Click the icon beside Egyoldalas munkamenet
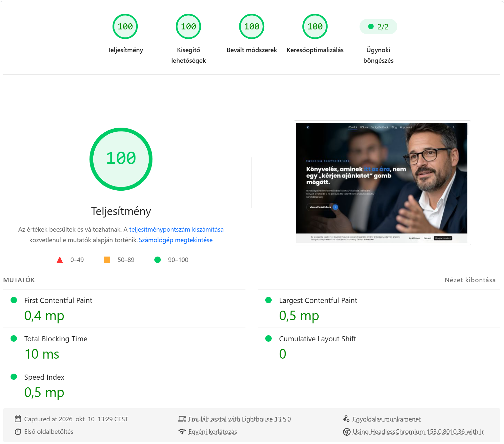 (x=346, y=419)
